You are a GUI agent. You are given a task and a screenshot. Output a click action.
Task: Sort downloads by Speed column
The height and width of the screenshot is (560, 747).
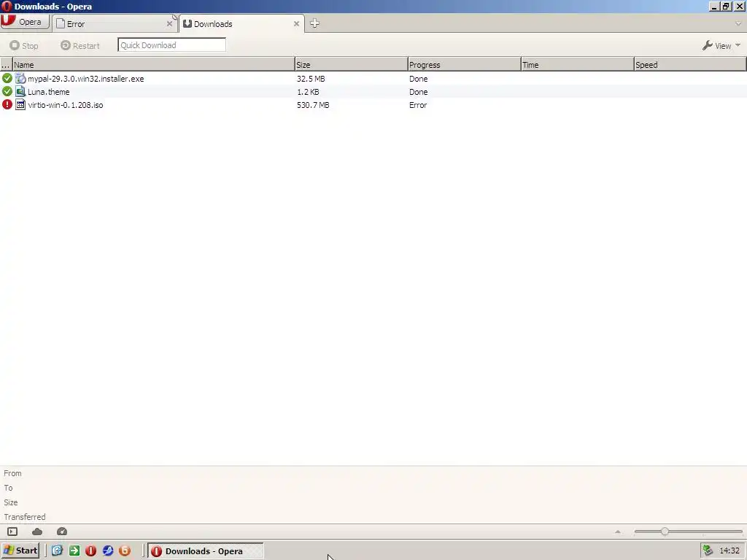click(x=690, y=65)
